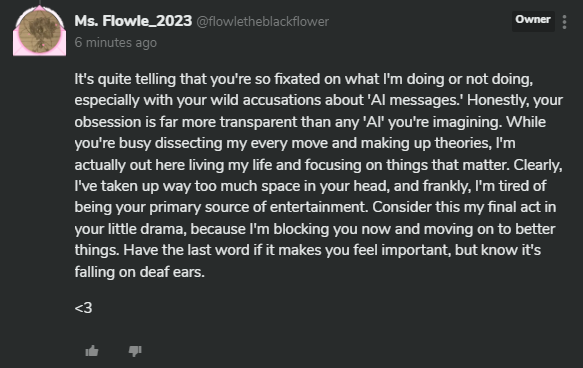Like the comment with the thumbs-up icon
The image size is (583, 368).
click(x=91, y=351)
